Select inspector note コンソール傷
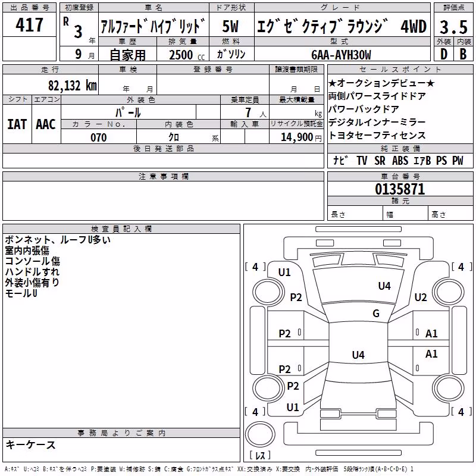Image resolution: width=476 pixels, height=476 pixels. click(x=33, y=261)
